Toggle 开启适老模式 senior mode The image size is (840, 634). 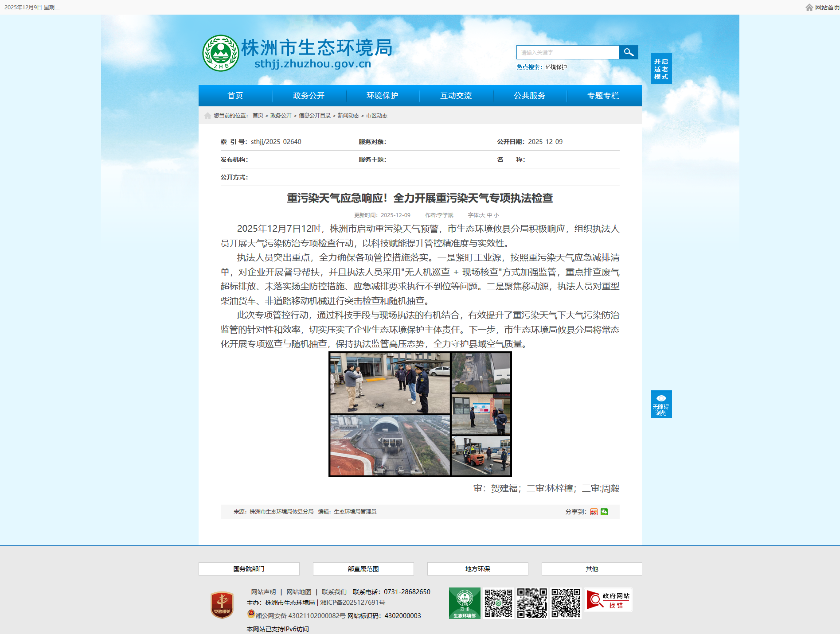point(661,69)
